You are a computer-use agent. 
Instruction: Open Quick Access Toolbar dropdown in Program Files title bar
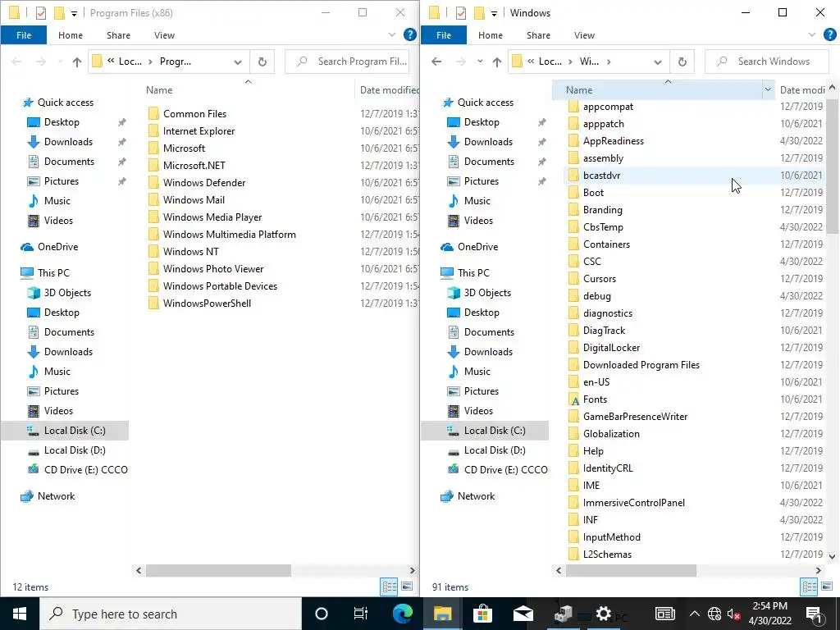[74, 13]
